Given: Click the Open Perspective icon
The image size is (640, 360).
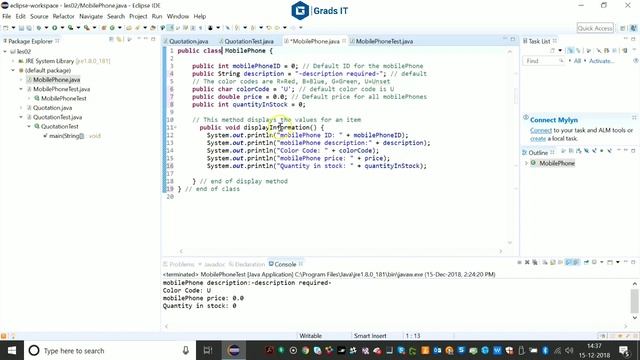Looking at the screenshot, I should pos(622,28).
